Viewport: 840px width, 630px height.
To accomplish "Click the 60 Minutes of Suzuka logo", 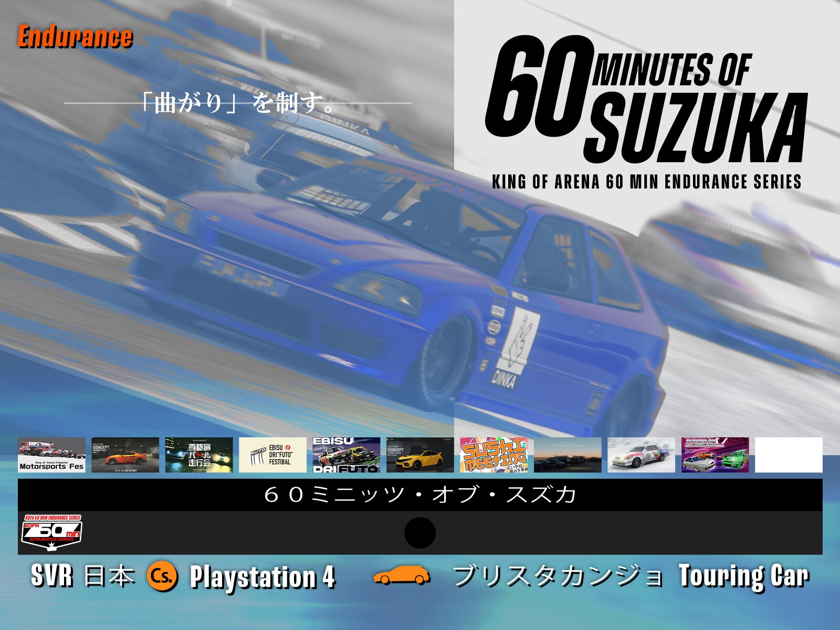I will [645, 100].
